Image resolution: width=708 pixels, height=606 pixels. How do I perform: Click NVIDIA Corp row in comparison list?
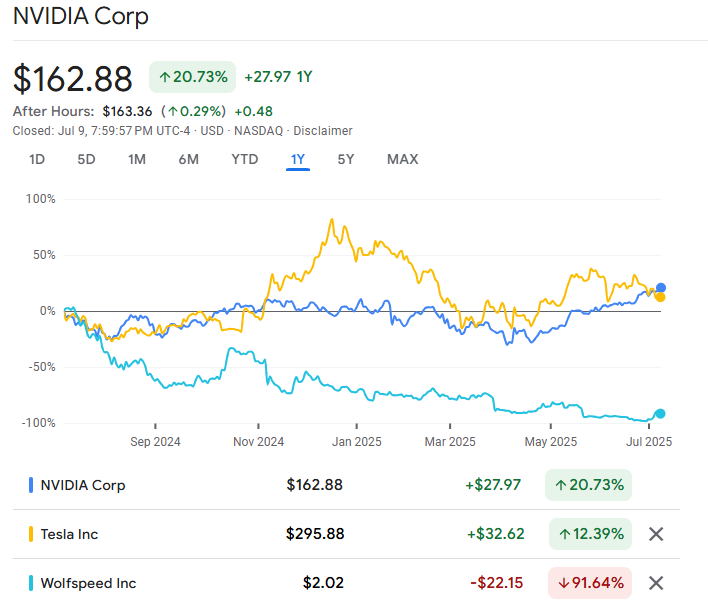(346, 485)
